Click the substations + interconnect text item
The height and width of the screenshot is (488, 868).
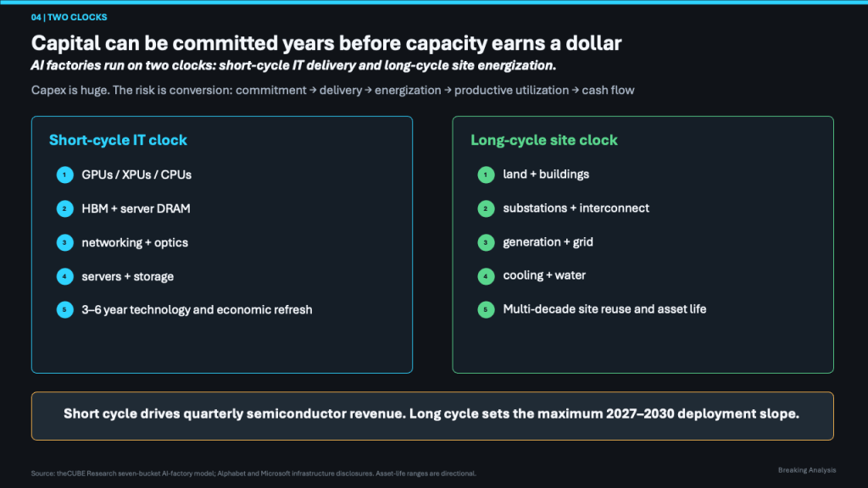576,208
